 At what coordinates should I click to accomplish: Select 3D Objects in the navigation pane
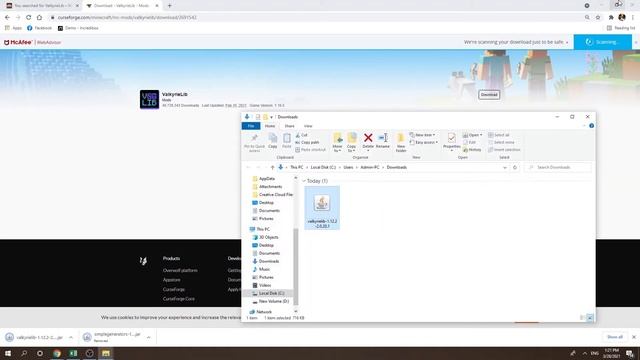(x=265, y=237)
